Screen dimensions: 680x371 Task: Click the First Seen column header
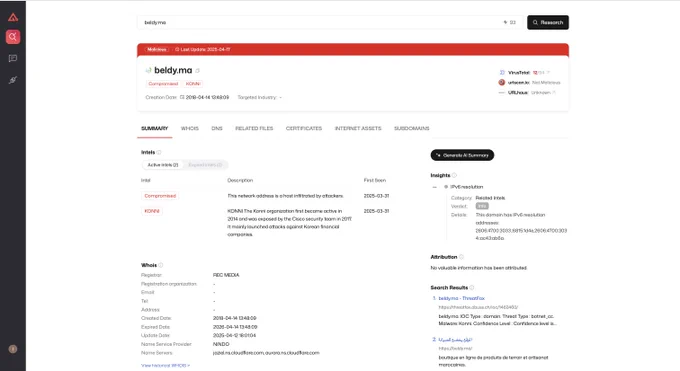[375, 180]
